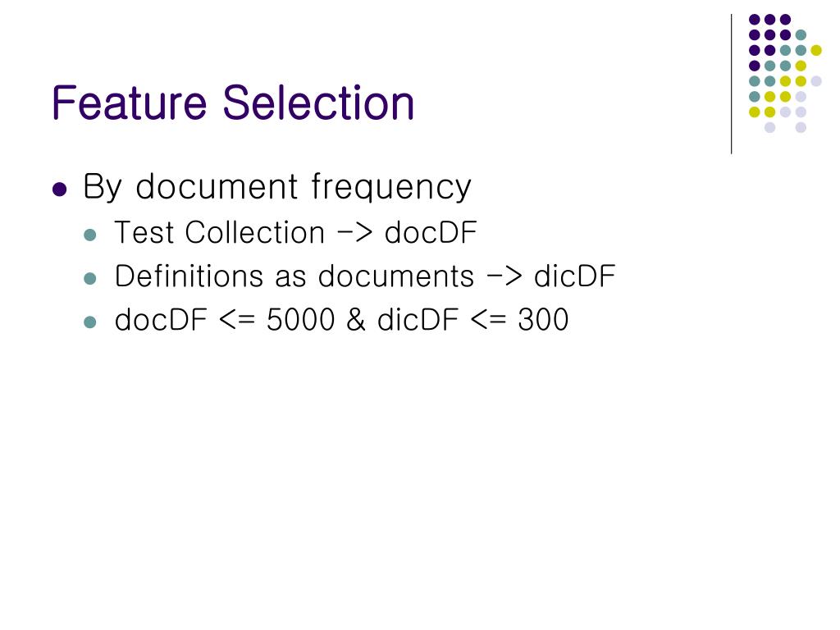The image size is (840, 630).
Task: Click the word 'dicDF' in the Definitions line
Action: (574, 276)
